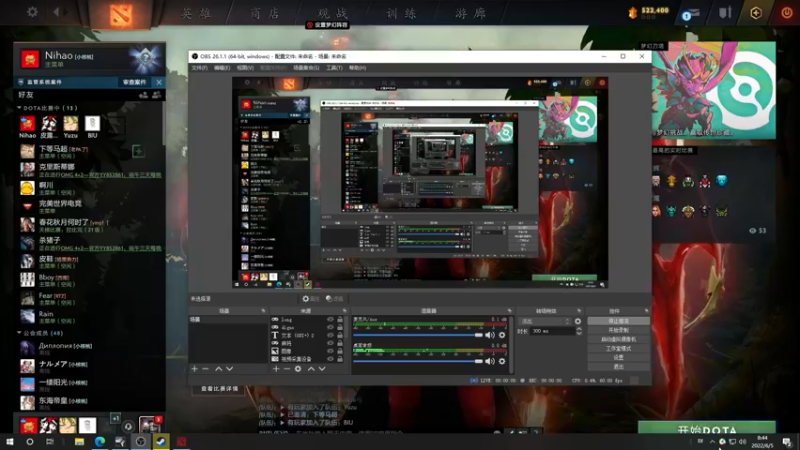800x450 pixels.
Task: Undock the 来源 panel with its pop-out icon
Action: [344, 311]
